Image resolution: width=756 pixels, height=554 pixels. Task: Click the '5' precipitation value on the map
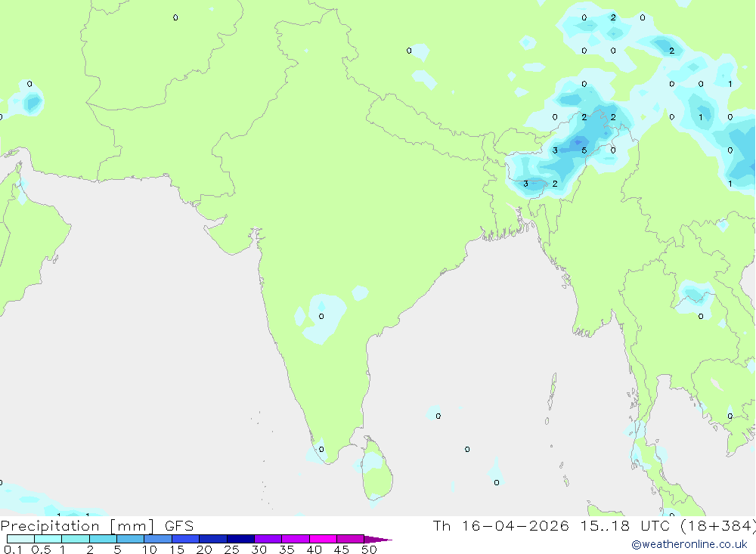584,150
